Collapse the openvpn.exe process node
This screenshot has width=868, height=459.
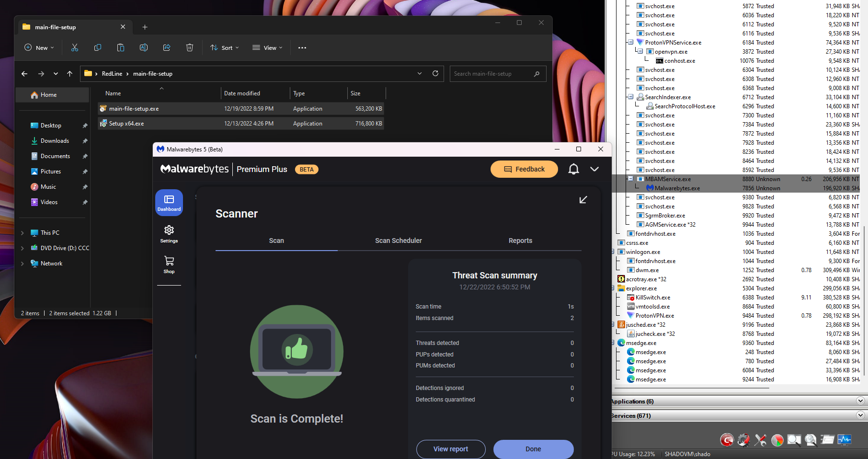(x=640, y=51)
